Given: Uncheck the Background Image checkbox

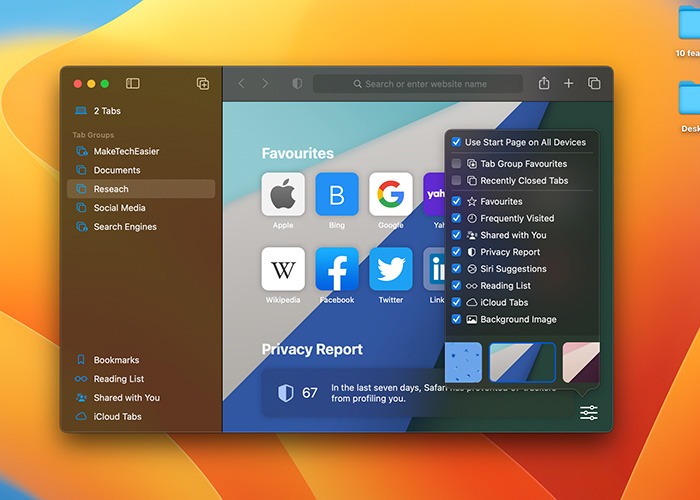Looking at the screenshot, I should (456, 319).
